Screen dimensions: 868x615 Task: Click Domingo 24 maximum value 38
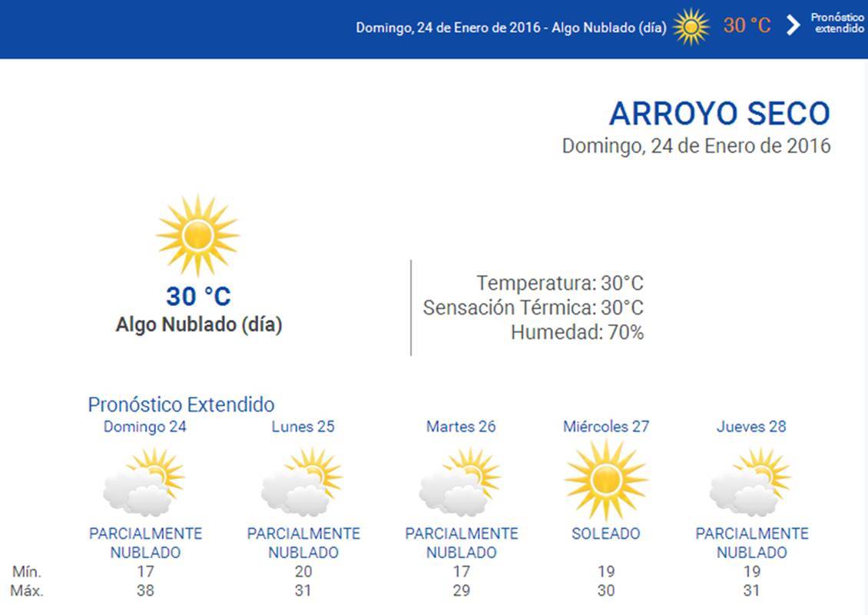[146, 590]
